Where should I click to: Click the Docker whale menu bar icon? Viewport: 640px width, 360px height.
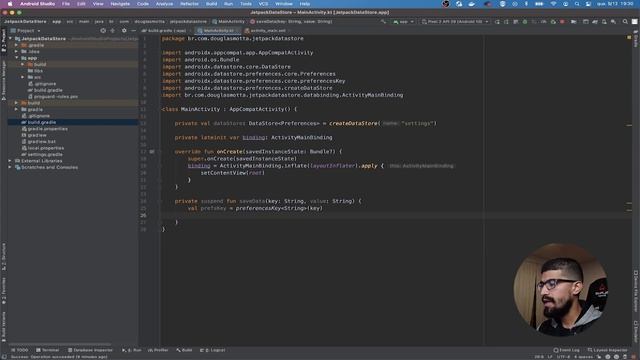[x=471, y=4]
